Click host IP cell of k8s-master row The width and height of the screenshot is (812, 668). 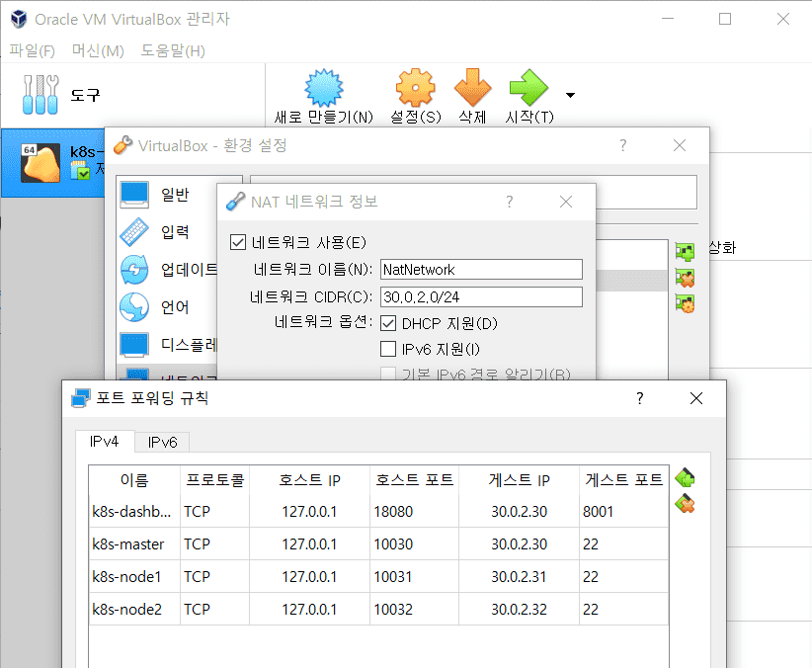(x=309, y=544)
